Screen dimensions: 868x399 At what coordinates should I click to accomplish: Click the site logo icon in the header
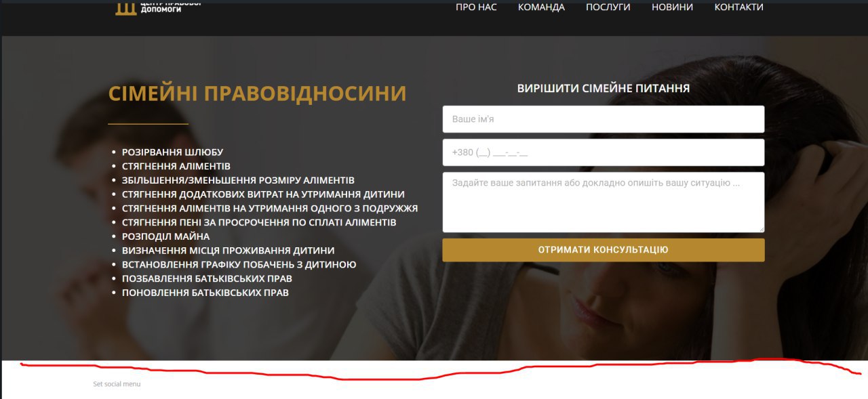[x=125, y=8]
